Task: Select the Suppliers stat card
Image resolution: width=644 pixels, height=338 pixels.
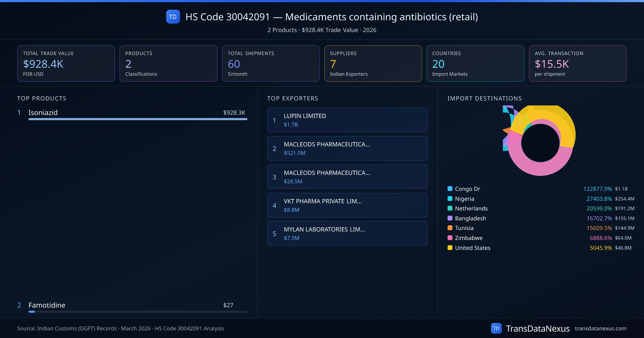Action: coord(373,63)
